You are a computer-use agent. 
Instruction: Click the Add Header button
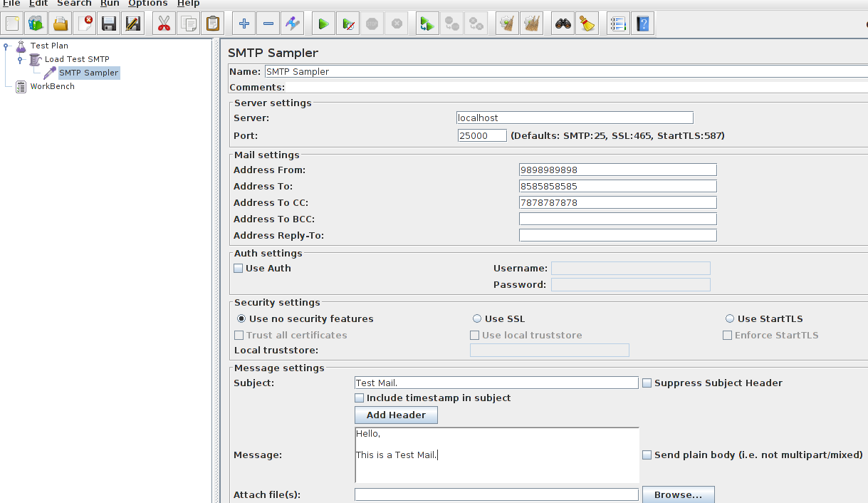[396, 415]
